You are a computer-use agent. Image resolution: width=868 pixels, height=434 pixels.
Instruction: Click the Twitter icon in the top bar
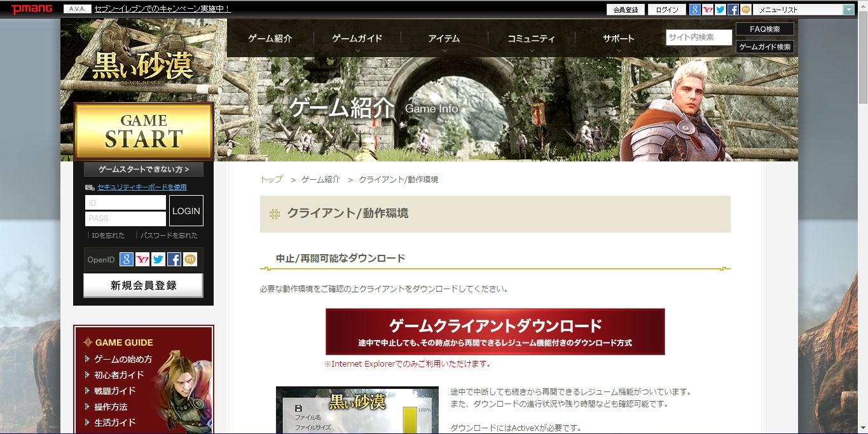coord(720,10)
